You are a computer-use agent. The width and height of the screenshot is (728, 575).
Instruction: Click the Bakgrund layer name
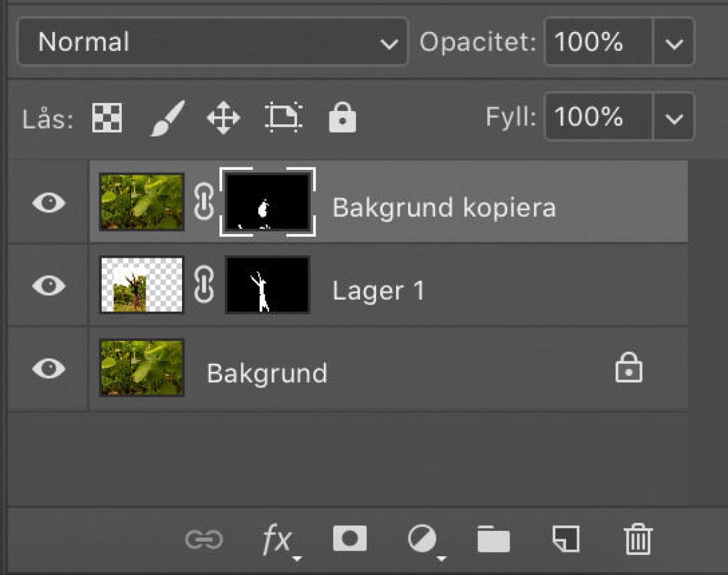[x=267, y=373]
